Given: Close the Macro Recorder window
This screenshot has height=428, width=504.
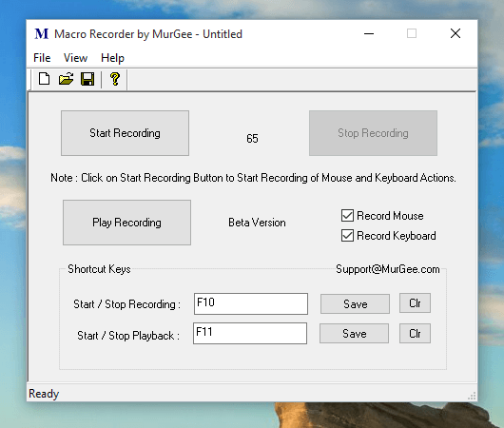Looking at the screenshot, I should 456,33.
